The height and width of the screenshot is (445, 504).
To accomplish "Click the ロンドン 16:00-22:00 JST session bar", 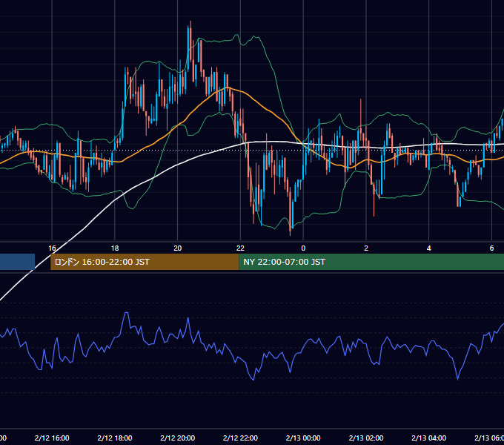I will click(x=145, y=262).
